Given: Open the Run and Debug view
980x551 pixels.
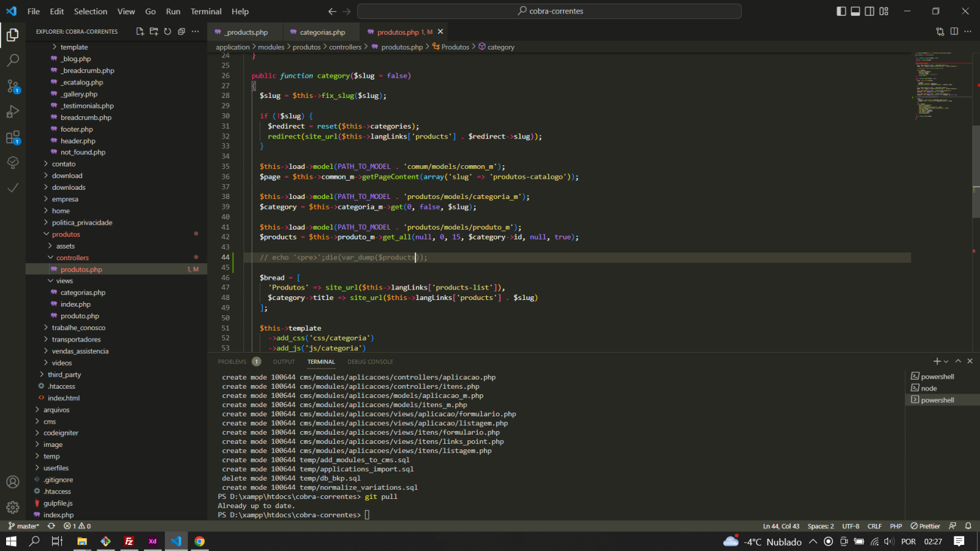Looking at the screenshot, I should 13,111.
